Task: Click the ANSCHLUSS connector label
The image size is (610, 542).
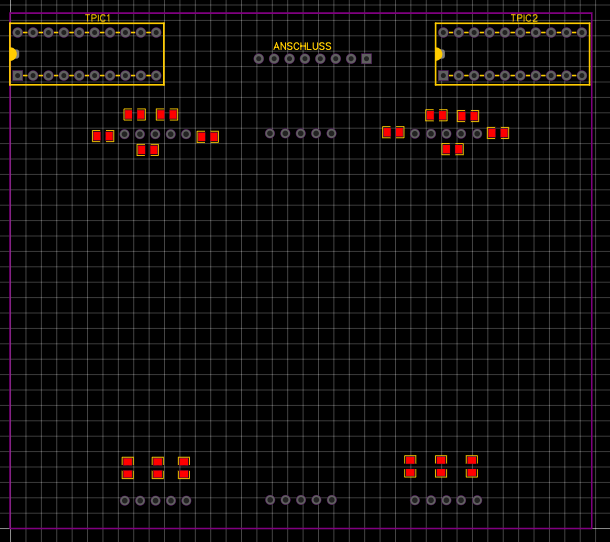Action: pos(302,46)
